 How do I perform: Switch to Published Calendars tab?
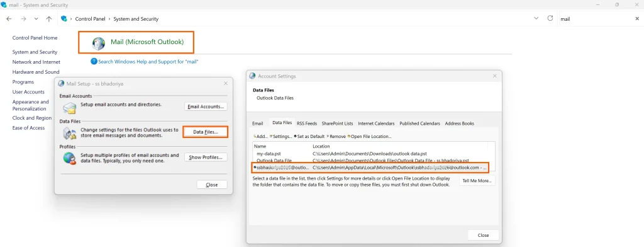pyautogui.click(x=419, y=123)
